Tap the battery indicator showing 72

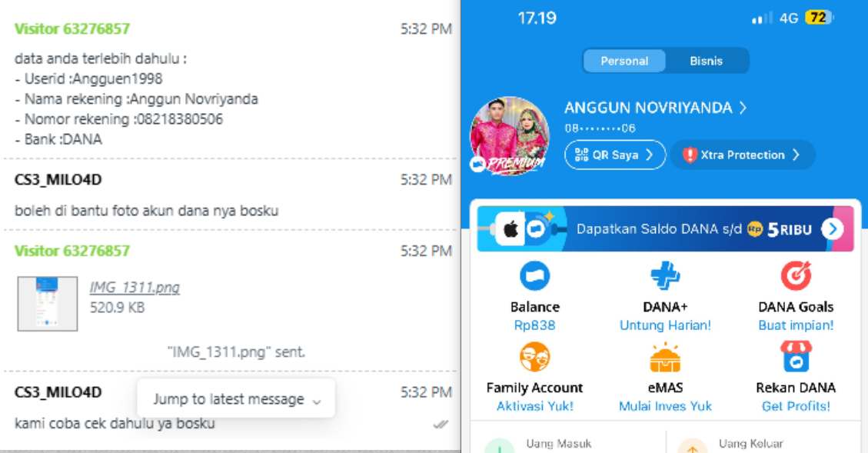tap(820, 18)
